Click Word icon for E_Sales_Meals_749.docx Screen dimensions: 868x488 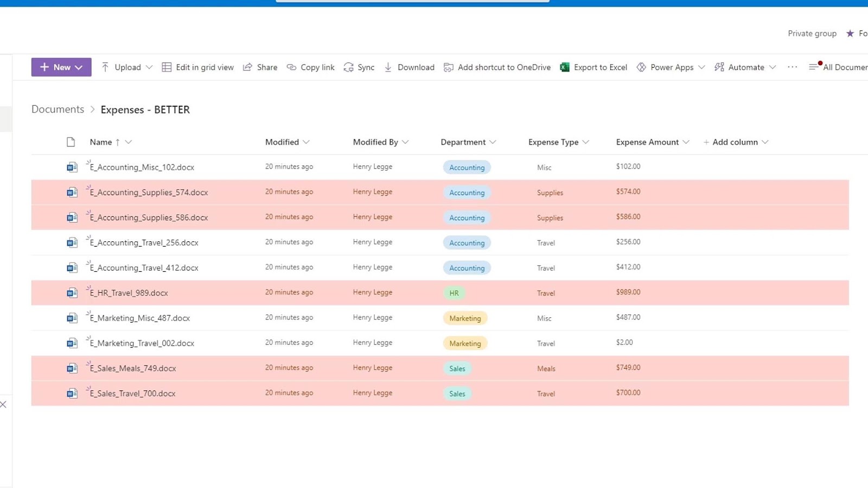pos(72,368)
